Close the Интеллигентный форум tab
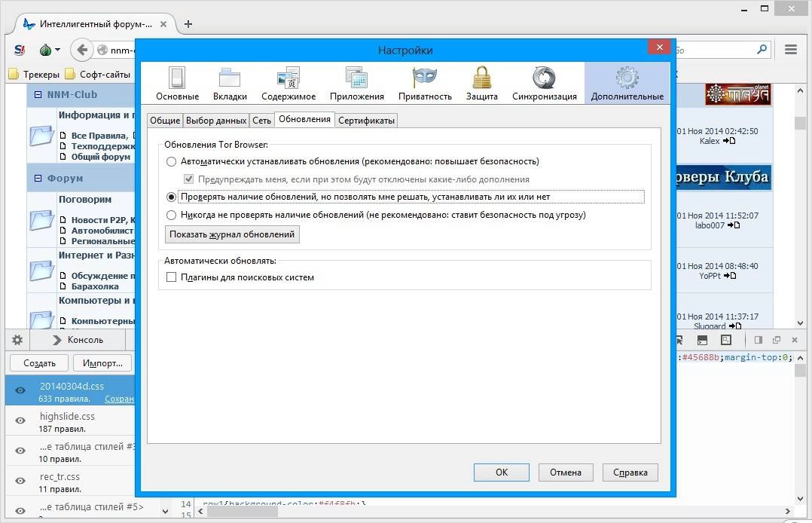 click(x=163, y=24)
